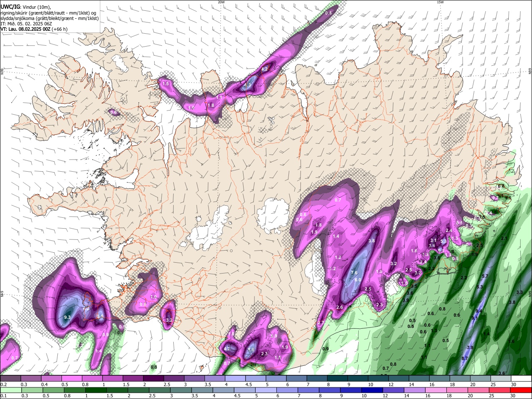This screenshot has width=532, height=399.
Task: Select the deep blue 10–12 lower swatch
Action: coord(372,390)
